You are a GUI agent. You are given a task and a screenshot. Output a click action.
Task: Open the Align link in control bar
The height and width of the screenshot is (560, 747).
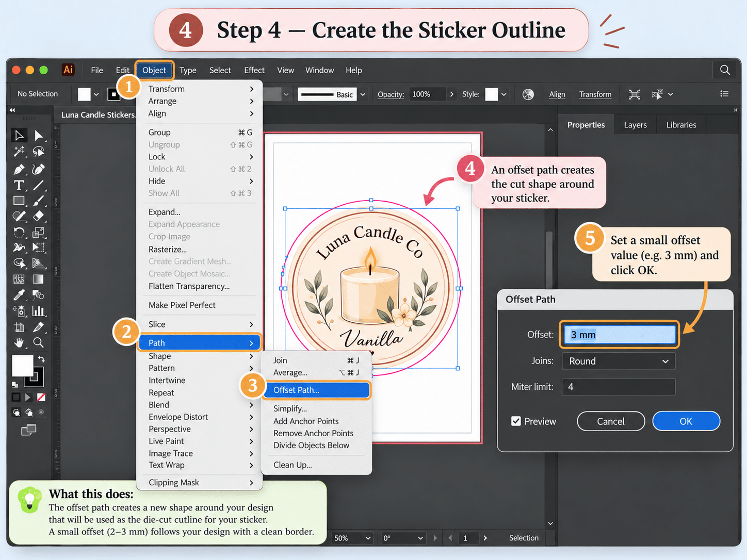pyautogui.click(x=557, y=94)
